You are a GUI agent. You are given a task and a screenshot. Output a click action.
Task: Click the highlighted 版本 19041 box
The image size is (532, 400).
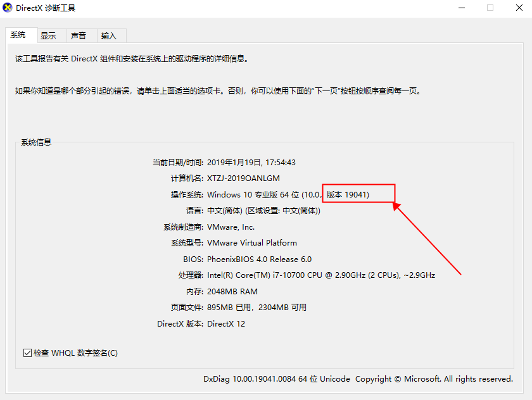tap(358, 193)
